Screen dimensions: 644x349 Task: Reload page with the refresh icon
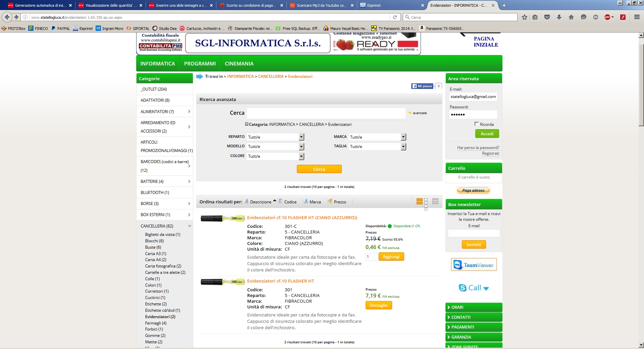[x=395, y=17]
